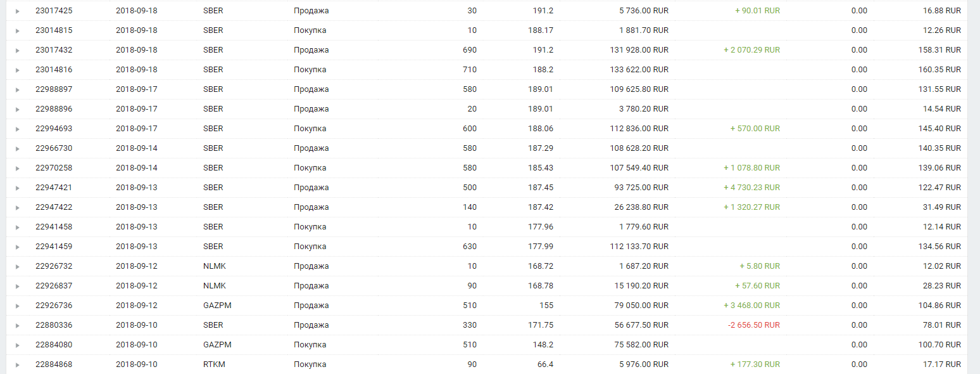Expand loss-making trade row 22880336
980x374 pixels.
click(x=18, y=325)
